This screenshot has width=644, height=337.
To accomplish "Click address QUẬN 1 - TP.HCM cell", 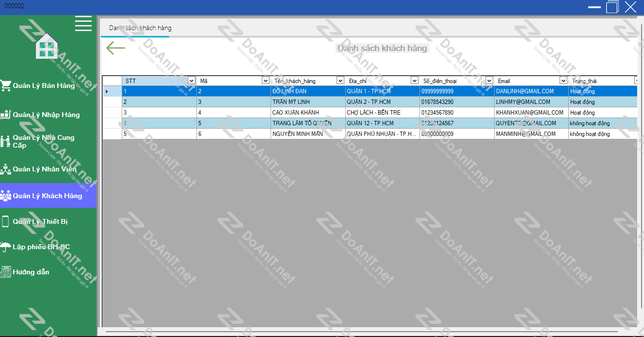I will pos(383,91).
